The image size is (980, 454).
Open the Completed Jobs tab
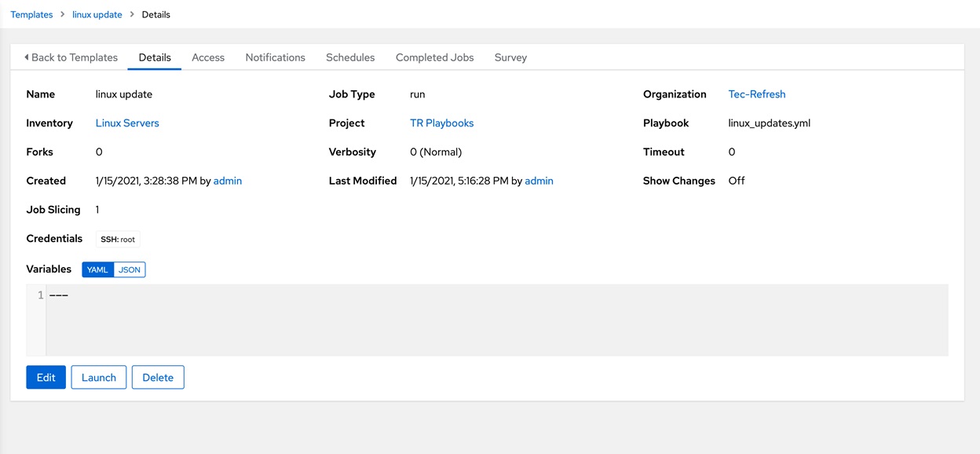pyautogui.click(x=434, y=57)
